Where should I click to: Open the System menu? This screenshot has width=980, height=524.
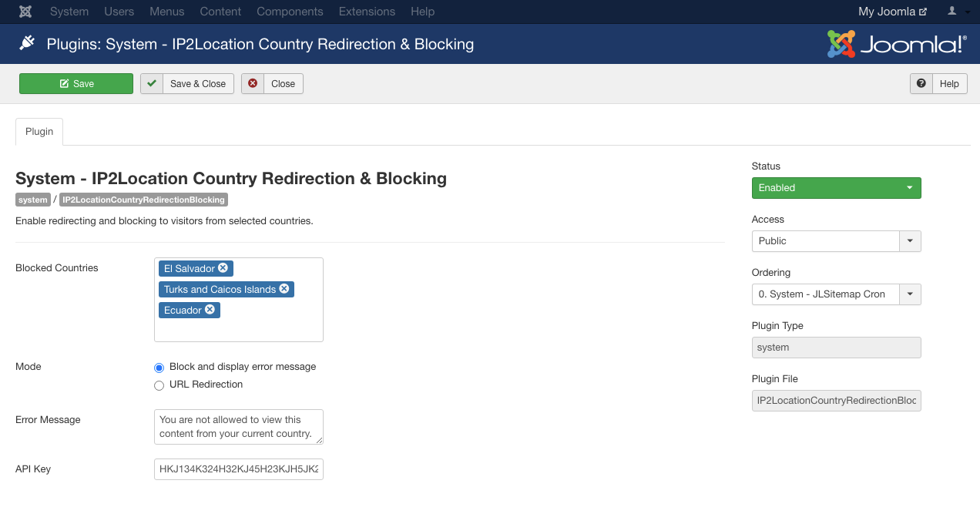click(69, 12)
